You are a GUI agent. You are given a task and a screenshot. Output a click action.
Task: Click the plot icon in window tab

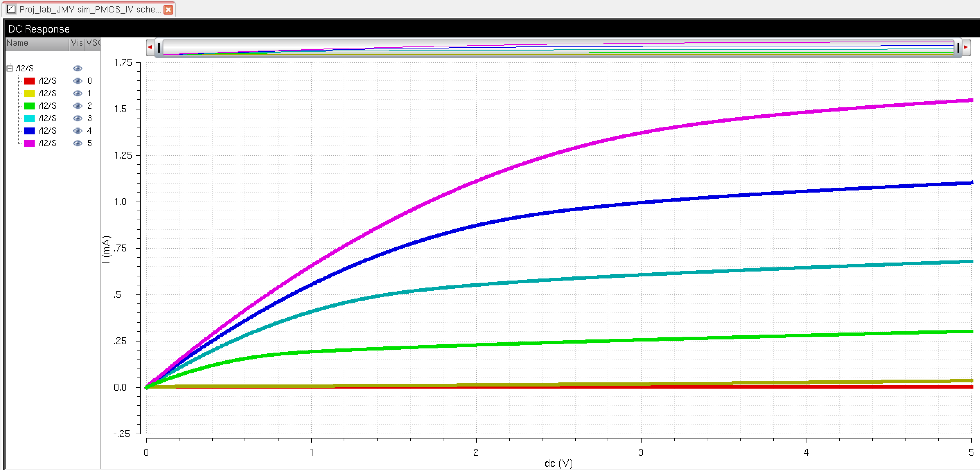[x=11, y=9]
